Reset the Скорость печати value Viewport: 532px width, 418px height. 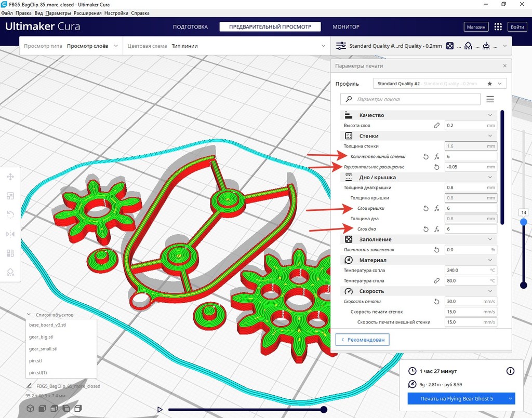click(x=436, y=301)
